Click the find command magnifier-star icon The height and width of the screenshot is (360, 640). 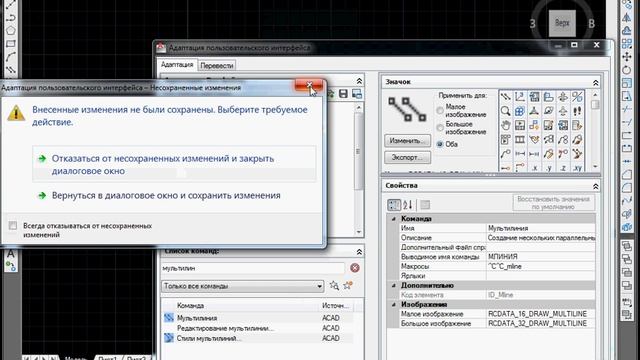pos(334,285)
